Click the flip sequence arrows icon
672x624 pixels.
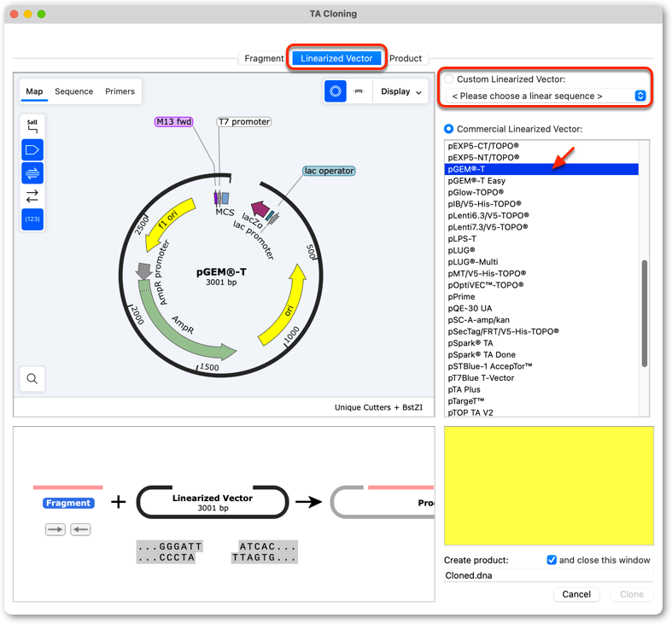pyautogui.click(x=32, y=196)
